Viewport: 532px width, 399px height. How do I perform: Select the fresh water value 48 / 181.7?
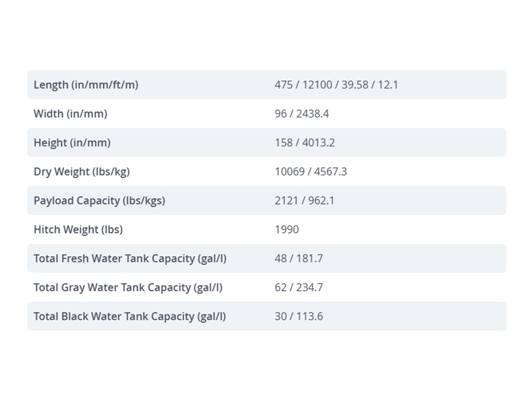[299, 258]
